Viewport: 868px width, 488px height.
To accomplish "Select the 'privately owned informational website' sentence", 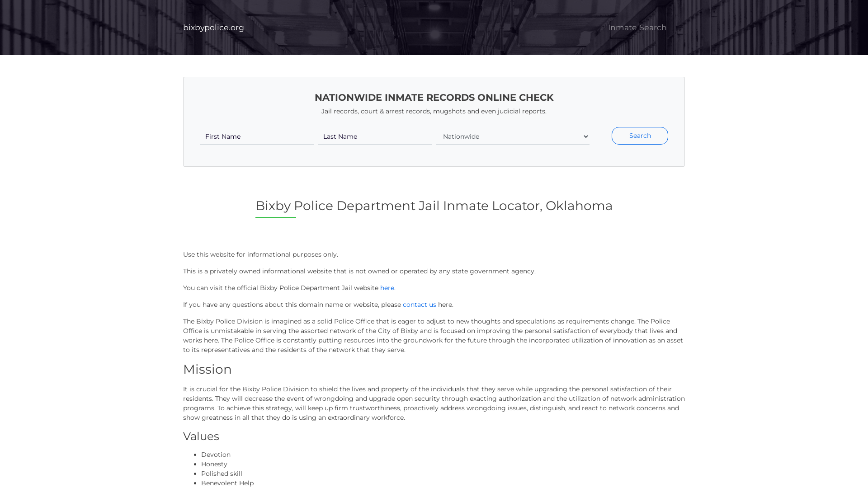I will coord(359,271).
